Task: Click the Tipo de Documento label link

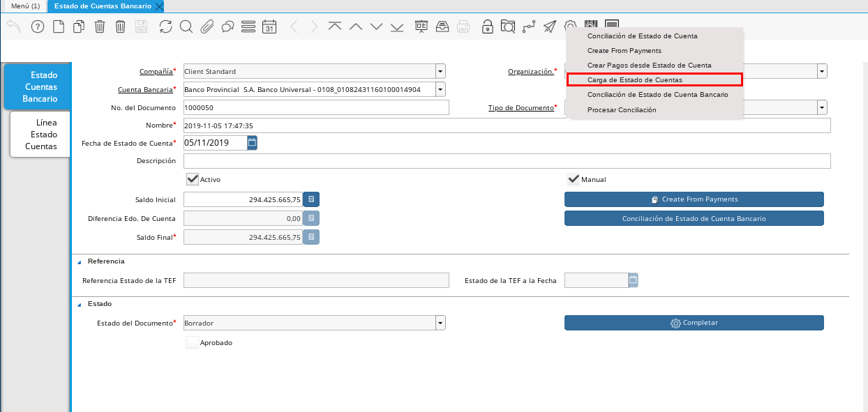Action: click(521, 107)
